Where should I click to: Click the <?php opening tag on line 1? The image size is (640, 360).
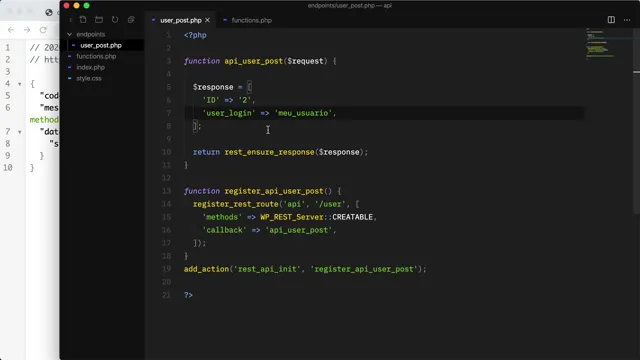tap(195, 35)
